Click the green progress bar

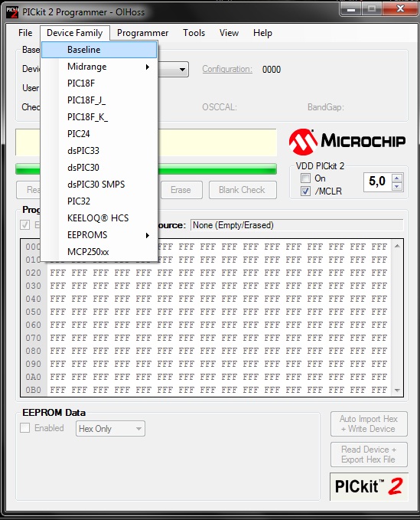[217, 168]
